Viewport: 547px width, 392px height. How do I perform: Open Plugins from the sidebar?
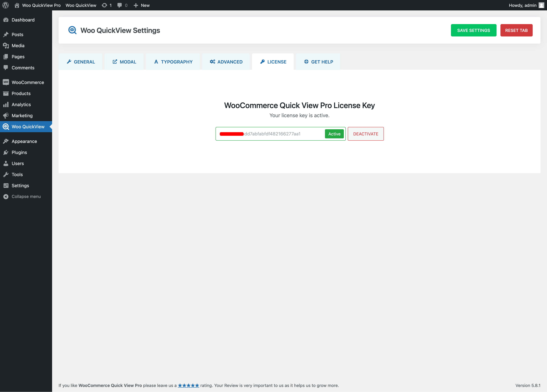(x=19, y=152)
